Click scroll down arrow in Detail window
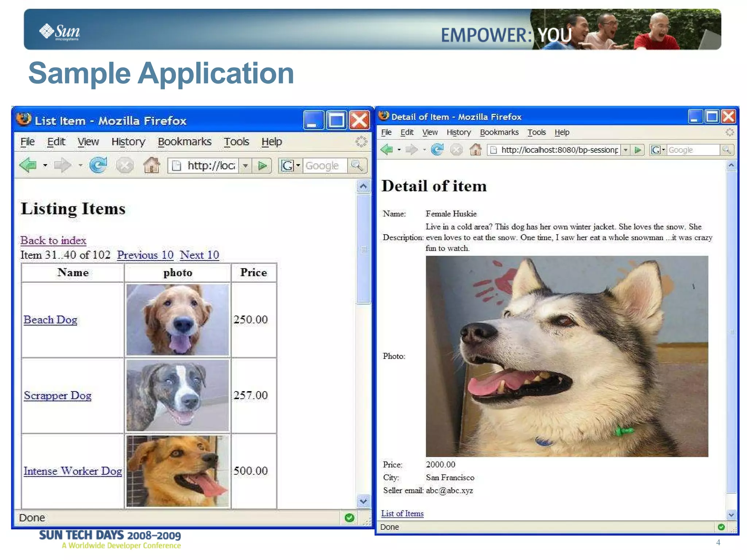 tap(731, 515)
